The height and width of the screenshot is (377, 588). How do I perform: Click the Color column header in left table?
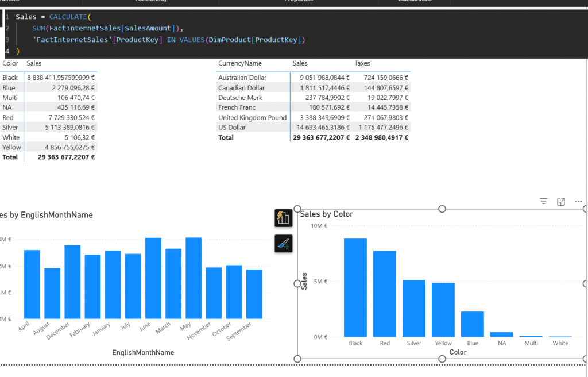(10, 63)
